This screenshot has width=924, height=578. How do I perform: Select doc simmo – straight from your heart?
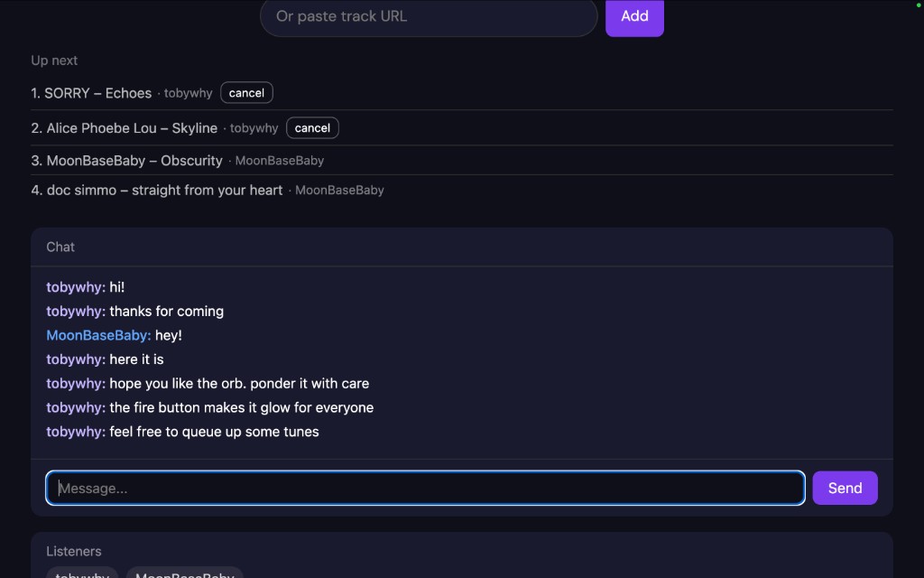point(164,191)
